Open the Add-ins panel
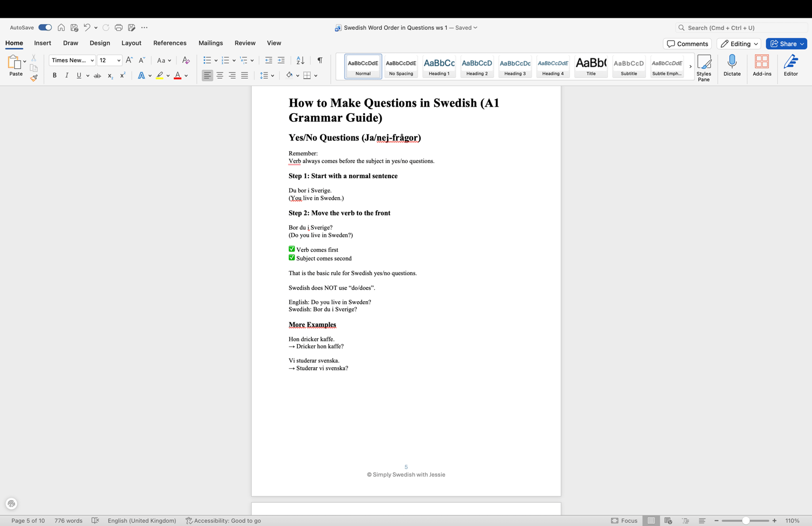The image size is (812, 526). point(762,66)
